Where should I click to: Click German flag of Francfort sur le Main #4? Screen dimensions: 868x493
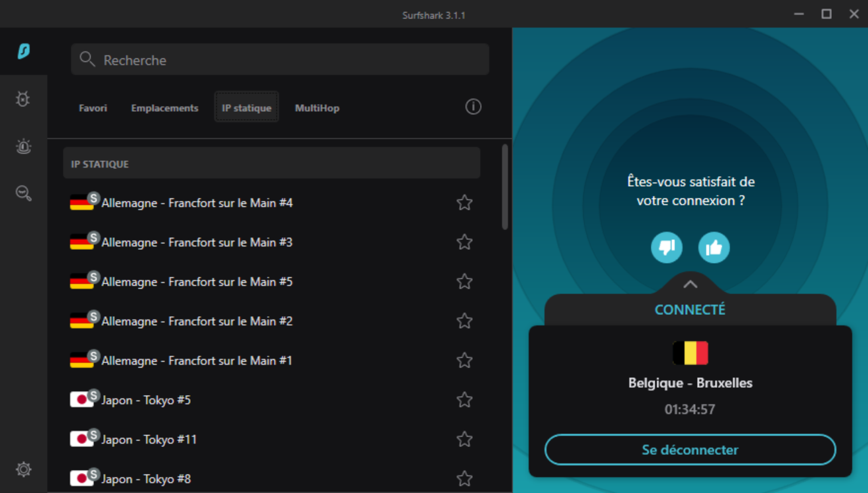point(82,202)
